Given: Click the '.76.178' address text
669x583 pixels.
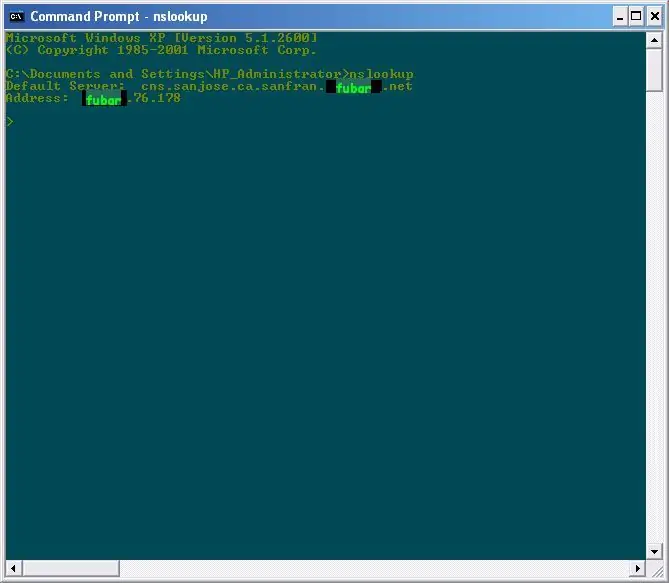Looking at the screenshot, I should click(x=154, y=98).
